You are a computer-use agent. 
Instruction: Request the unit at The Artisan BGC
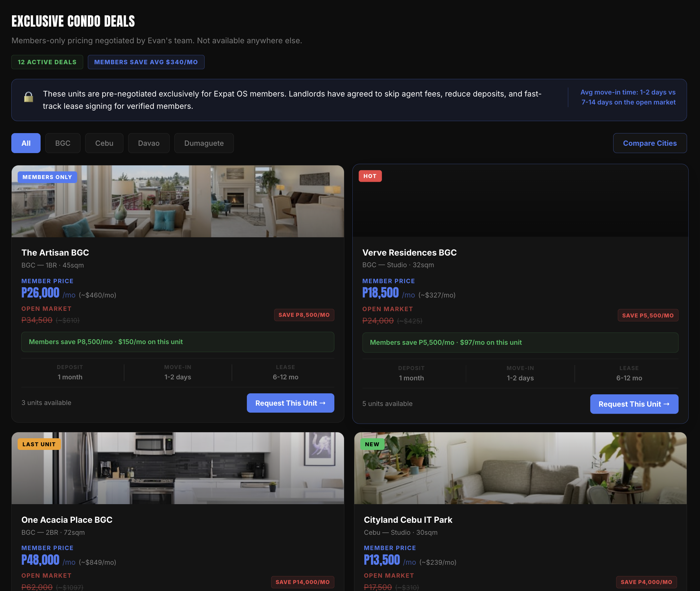pos(290,403)
